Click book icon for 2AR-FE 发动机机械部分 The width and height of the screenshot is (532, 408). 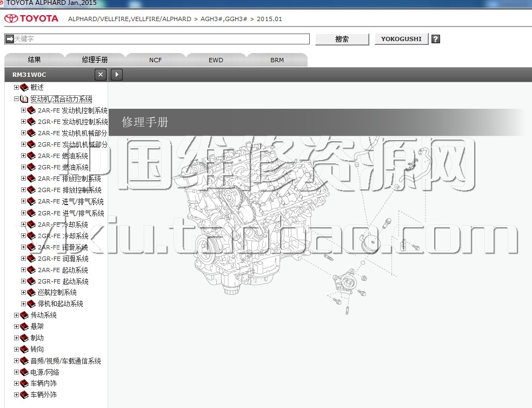coord(31,133)
